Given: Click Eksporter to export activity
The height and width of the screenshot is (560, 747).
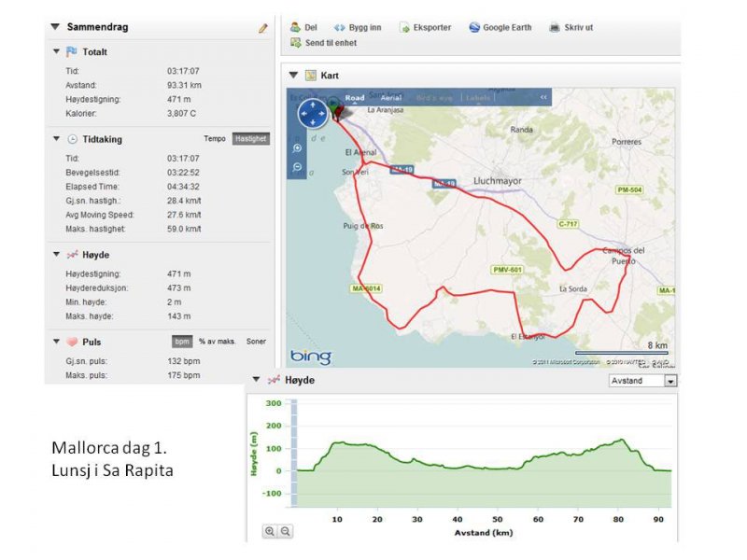Looking at the screenshot, I should pyautogui.click(x=425, y=28).
